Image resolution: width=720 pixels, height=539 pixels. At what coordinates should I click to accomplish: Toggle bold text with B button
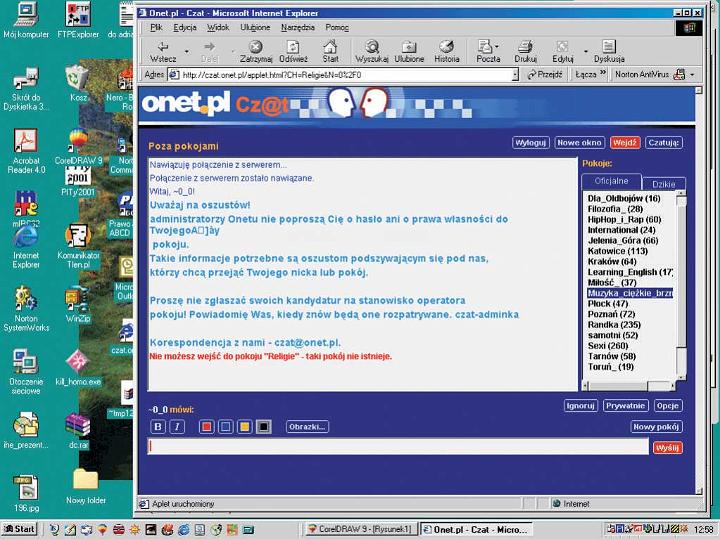[158, 427]
